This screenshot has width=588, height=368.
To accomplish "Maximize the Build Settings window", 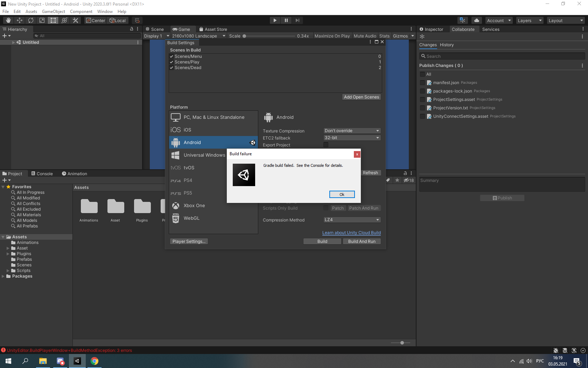I will [377, 42].
